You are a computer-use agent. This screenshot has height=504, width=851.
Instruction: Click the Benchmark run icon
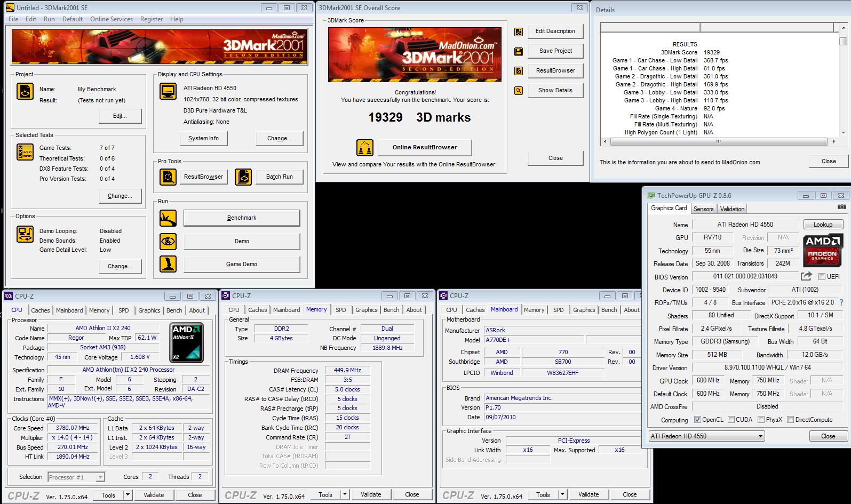click(168, 218)
